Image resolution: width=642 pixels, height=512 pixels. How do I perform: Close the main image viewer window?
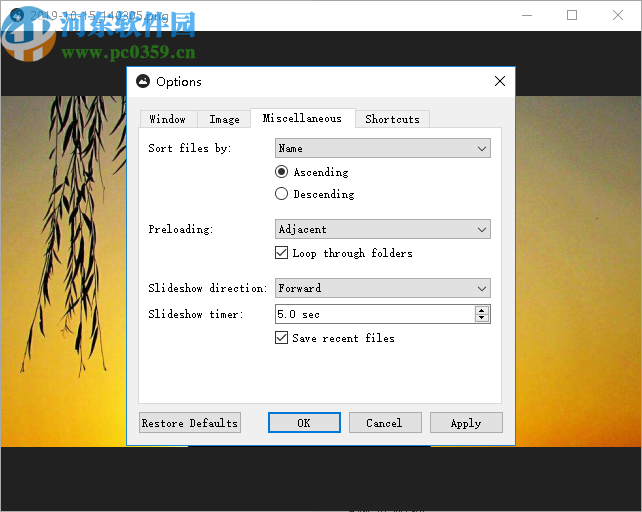tap(618, 16)
